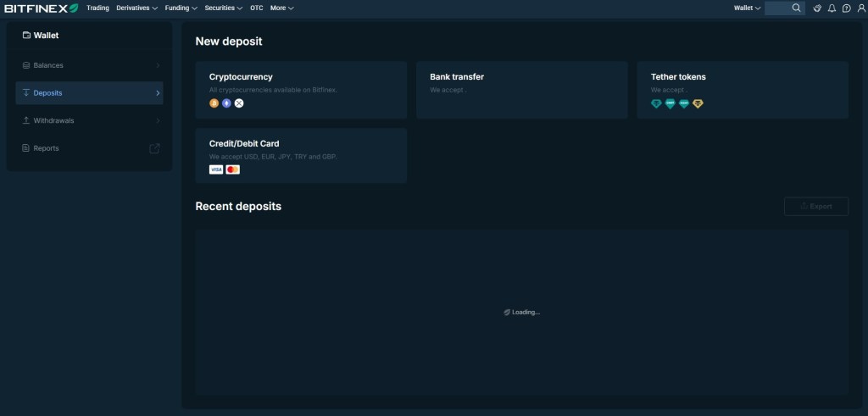868x416 pixels.
Task: Open the OTC menu item
Action: [x=256, y=8]
